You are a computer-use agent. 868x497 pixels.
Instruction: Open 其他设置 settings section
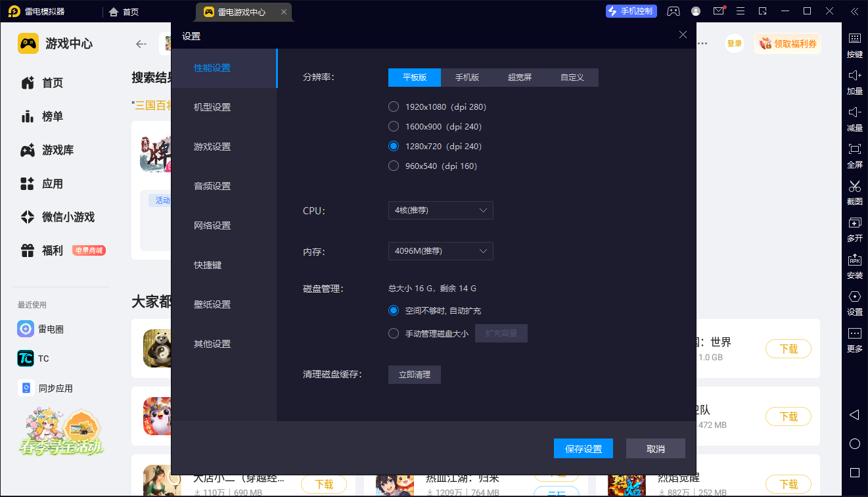(x=224, y=344)
